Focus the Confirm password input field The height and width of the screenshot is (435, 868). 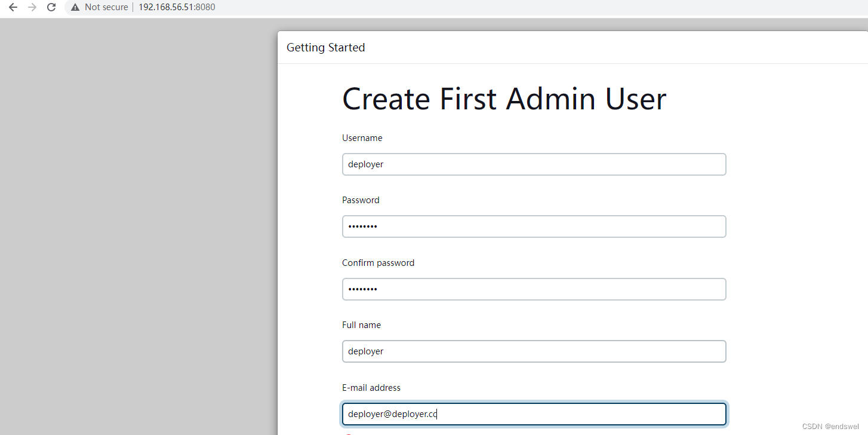[x=534, y=289]
